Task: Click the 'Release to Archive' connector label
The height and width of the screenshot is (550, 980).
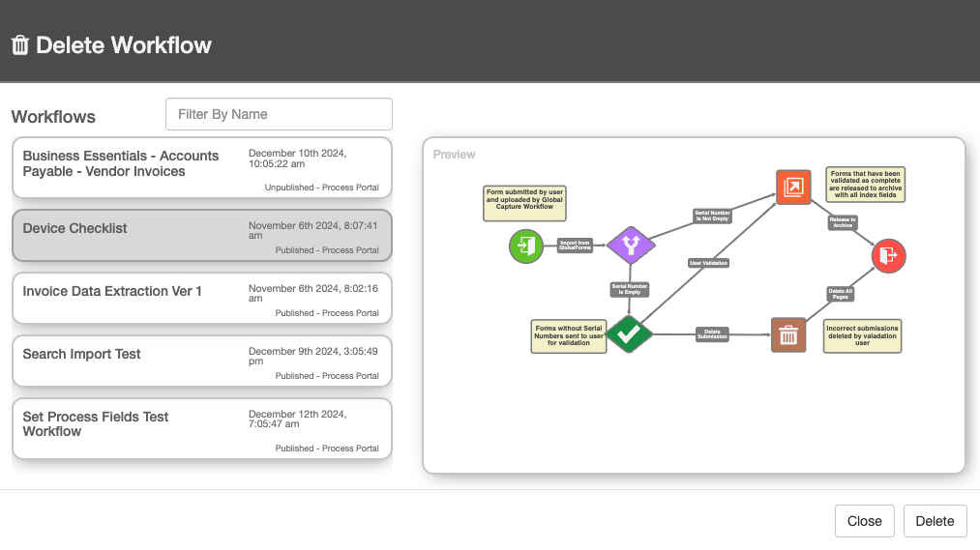Action: [x=842, y=222]
